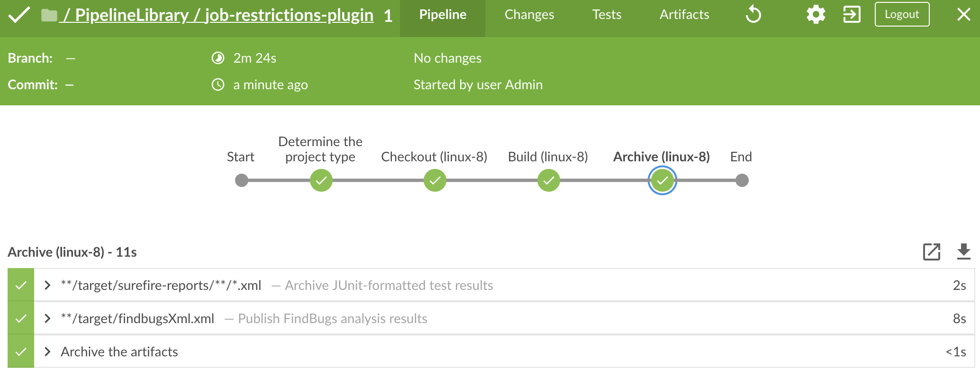Open the Artifacts tab

point(683,14)
